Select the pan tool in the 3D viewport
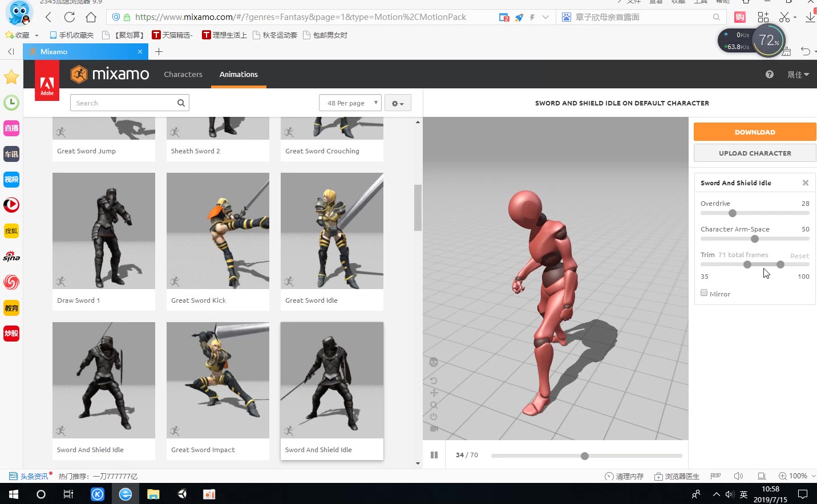 tap(434, 393)
